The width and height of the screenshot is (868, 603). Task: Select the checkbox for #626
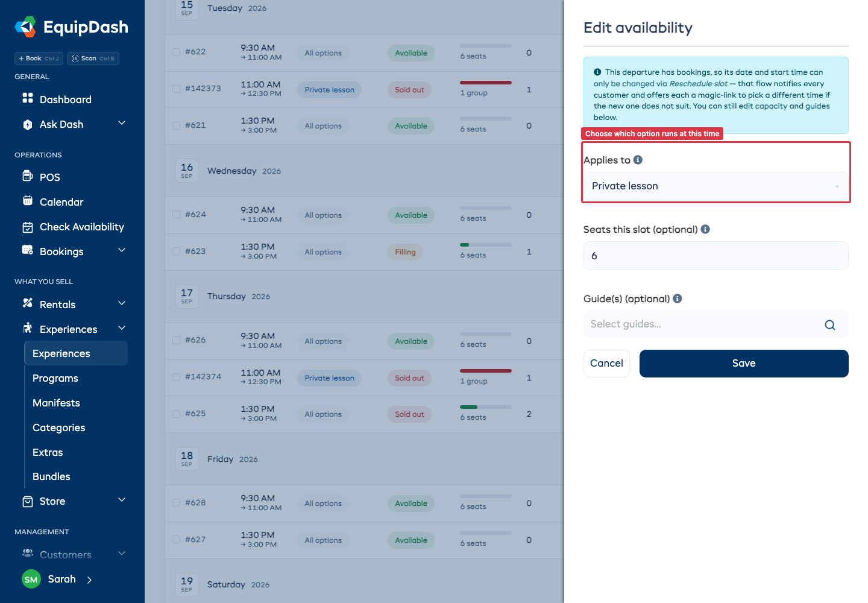(177, 340)
